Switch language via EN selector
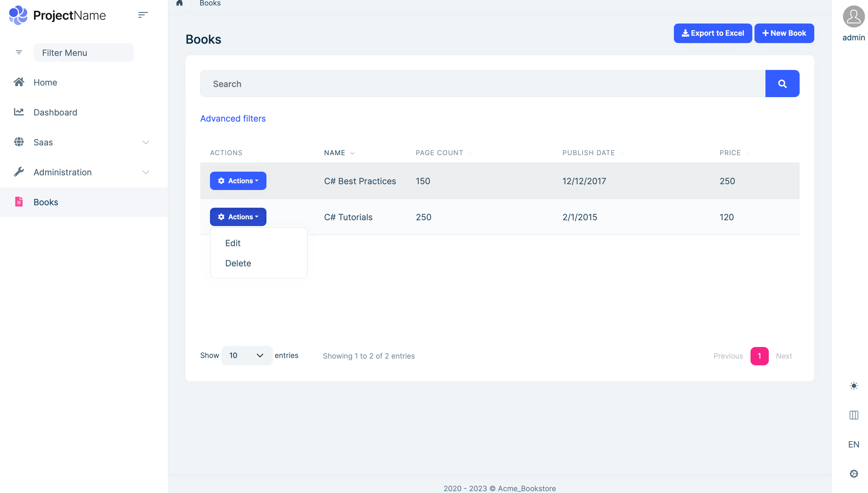868x493 pixels. click(853, 444)
